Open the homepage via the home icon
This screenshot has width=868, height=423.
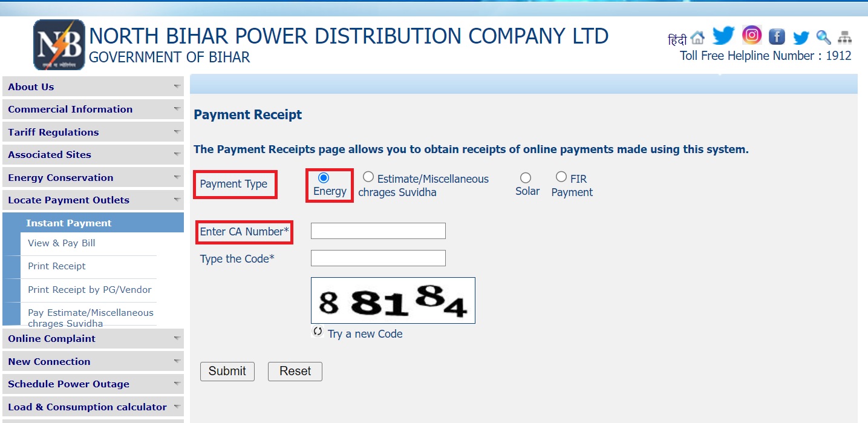point(699,38)
